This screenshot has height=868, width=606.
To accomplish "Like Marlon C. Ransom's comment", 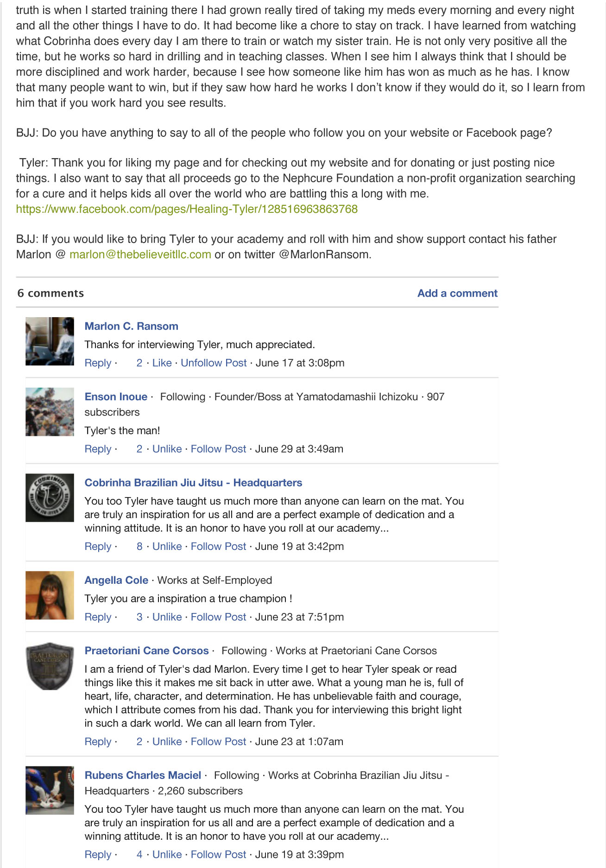I will [x=162, y=363].
